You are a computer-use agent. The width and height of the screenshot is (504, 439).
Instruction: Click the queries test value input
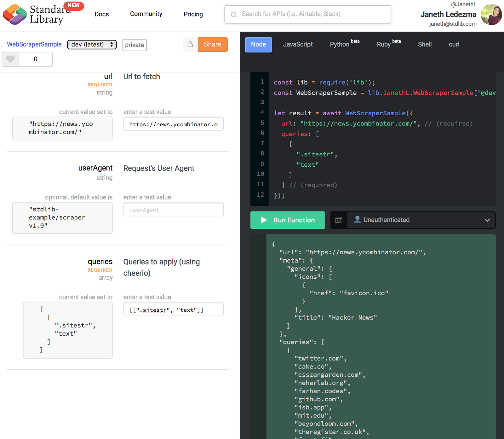pyautogui.click(x=173, y=309)
